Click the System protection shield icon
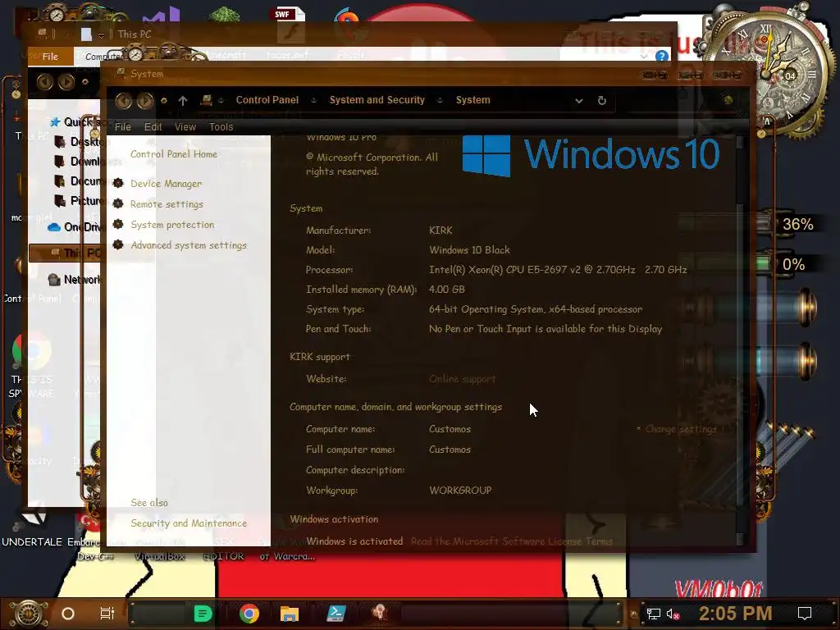 [118, 224]
